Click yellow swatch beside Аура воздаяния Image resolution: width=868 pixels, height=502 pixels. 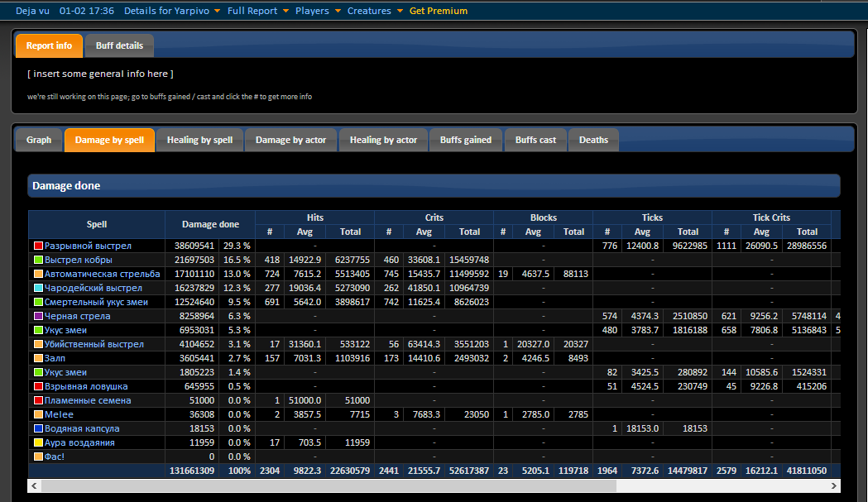pos(38,442)
